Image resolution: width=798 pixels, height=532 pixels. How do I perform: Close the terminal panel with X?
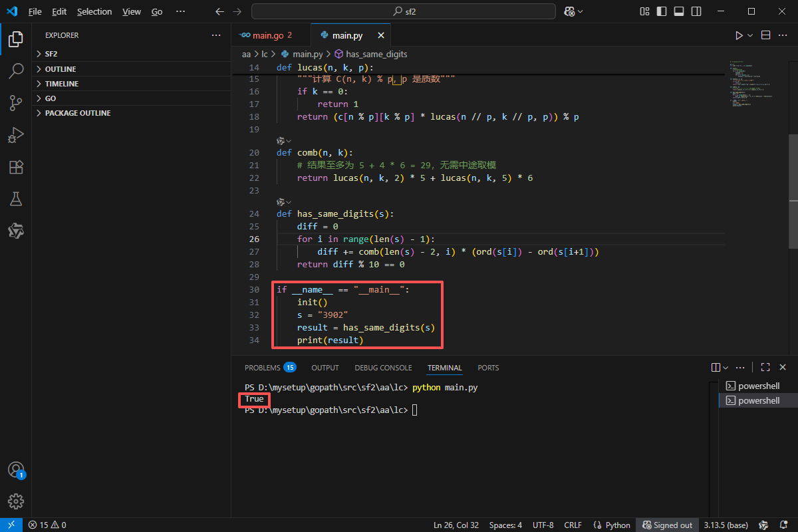click(783, 367)
